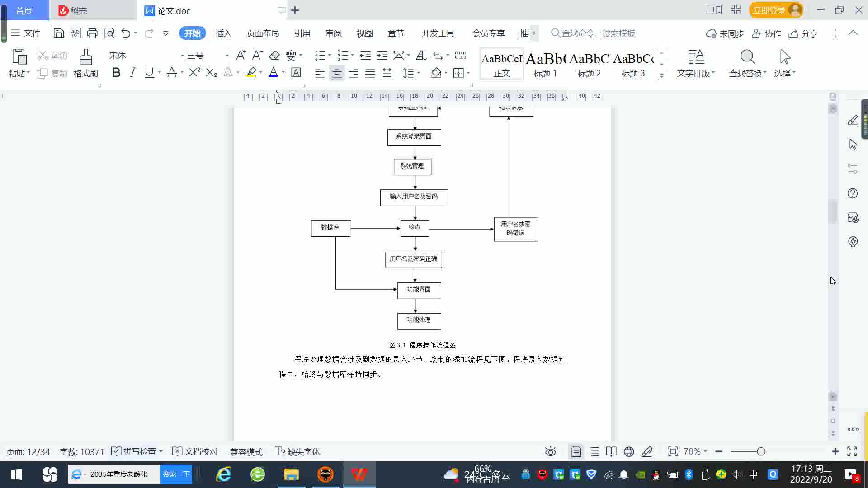Image resolution: width=868 pixels, height=488 pixels.
Task: Click the eye protection mode icon
Action: coord(550,451)
